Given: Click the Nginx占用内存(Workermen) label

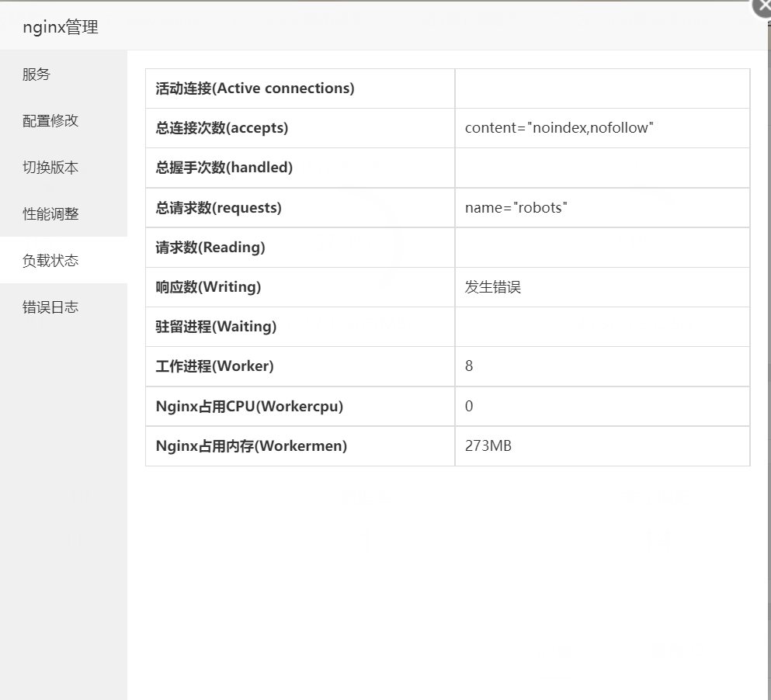Looking at the screenshot, I should 252,446.
